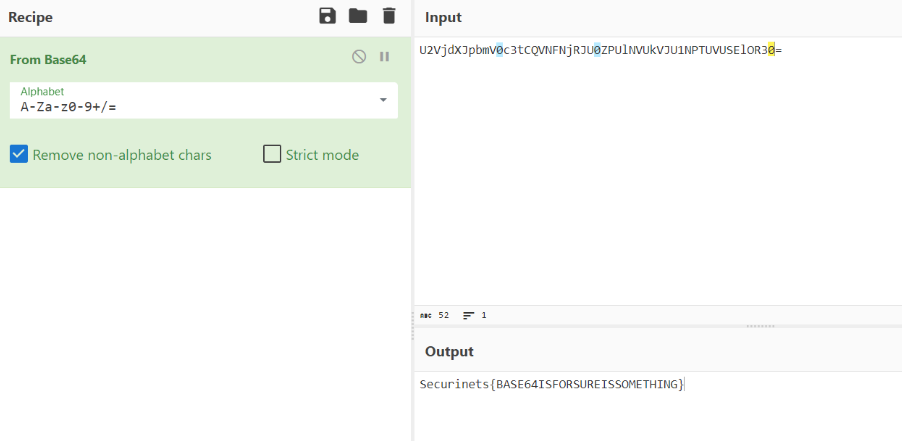Click the From Base64 operation title

48,60
